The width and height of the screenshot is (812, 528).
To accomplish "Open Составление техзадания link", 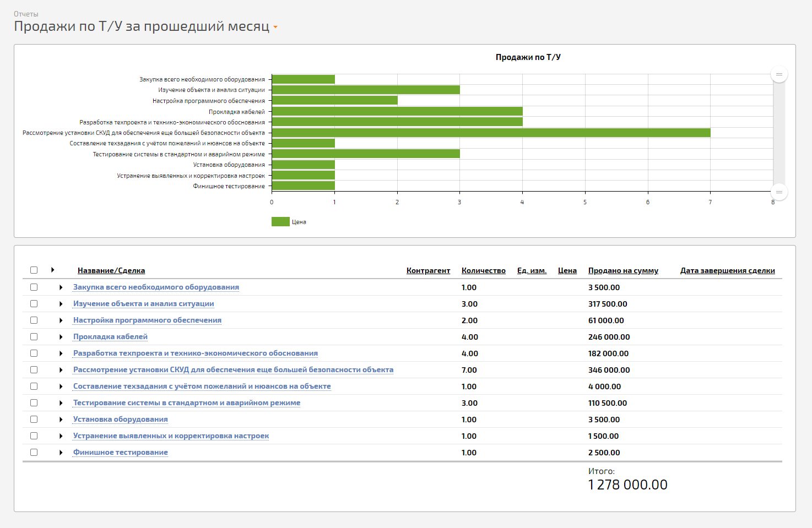I will coord(202,387).
